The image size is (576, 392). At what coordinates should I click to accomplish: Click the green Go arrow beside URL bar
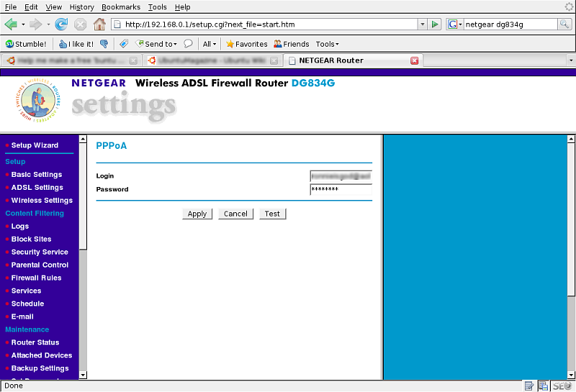tap(435, 24)
